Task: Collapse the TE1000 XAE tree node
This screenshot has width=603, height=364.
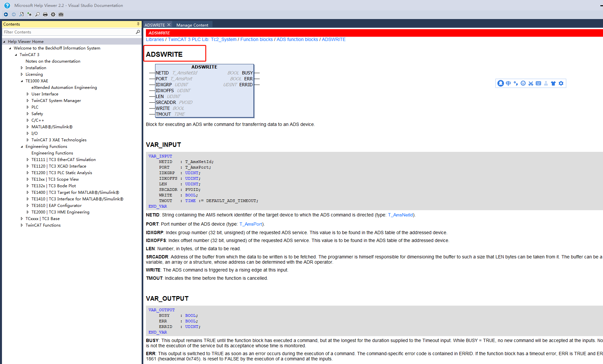Action: coord(22,81)
